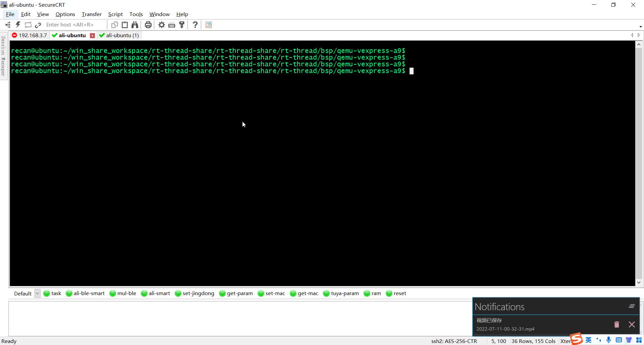Close the ali-ubuntu tab with red x
Screen dimensions: 644x345
[92, 36]
